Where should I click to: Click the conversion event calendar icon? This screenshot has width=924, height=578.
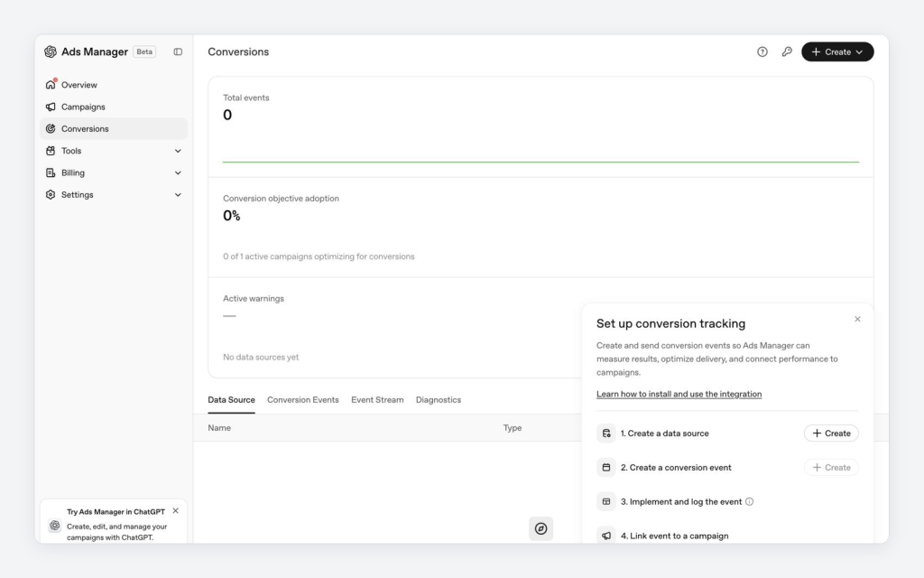point(606,468)
